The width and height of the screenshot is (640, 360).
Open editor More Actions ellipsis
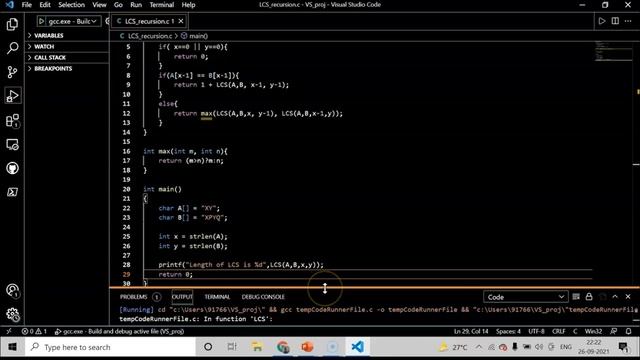click(x=628, y=21)
